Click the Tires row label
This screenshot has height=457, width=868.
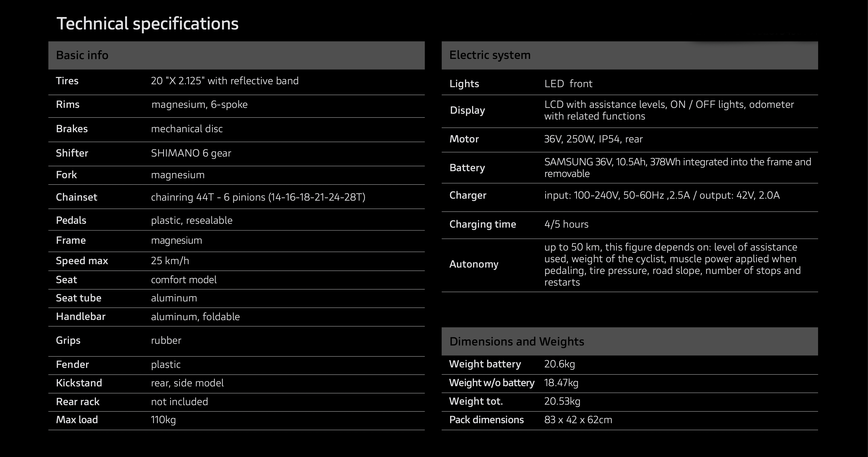coord(67,81)
